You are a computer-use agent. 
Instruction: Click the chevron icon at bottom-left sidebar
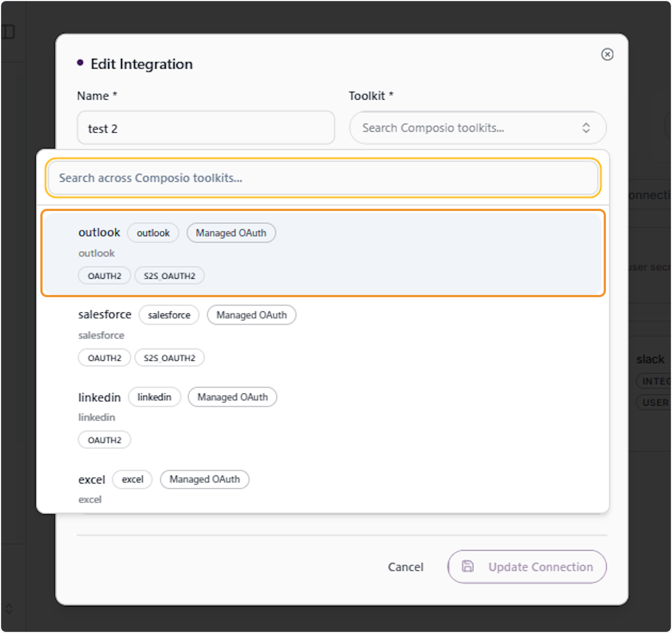tap(8, 608)
